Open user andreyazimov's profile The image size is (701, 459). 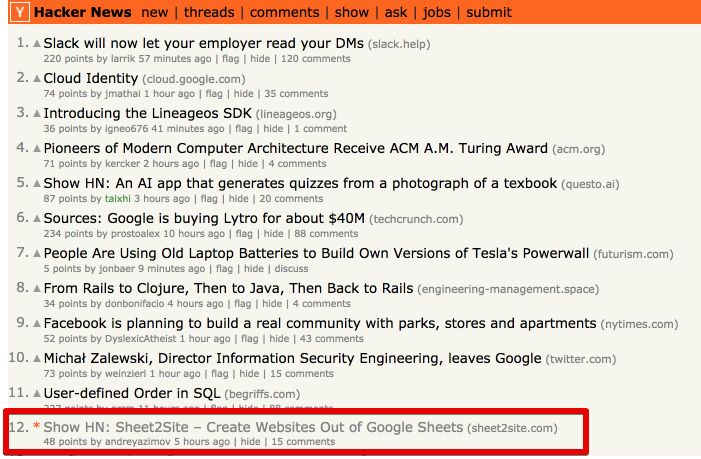click(138, 442)
